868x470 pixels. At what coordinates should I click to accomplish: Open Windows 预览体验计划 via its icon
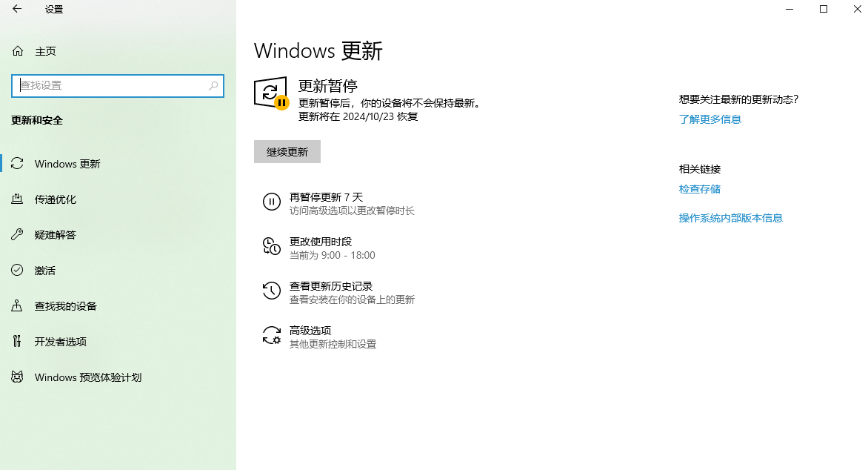(16, 377)
